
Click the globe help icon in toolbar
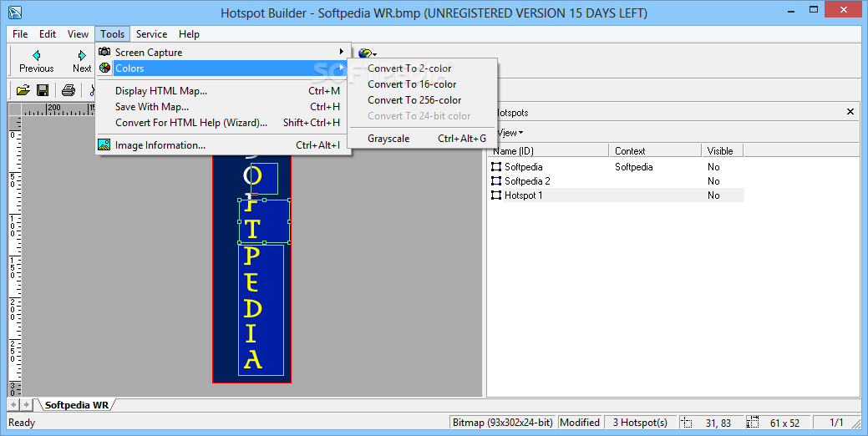365,53
